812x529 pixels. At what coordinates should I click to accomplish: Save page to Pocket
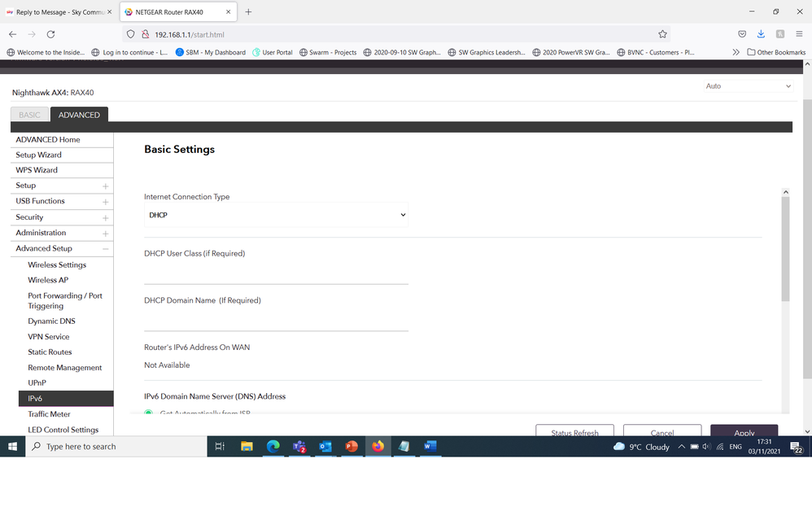click(x=742, y=34)
